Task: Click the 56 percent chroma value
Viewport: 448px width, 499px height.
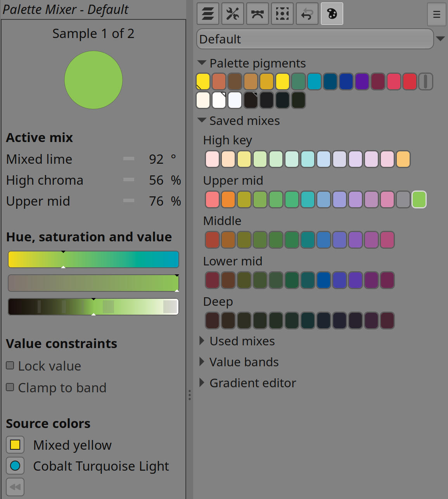Action: (x=156, y=180)
